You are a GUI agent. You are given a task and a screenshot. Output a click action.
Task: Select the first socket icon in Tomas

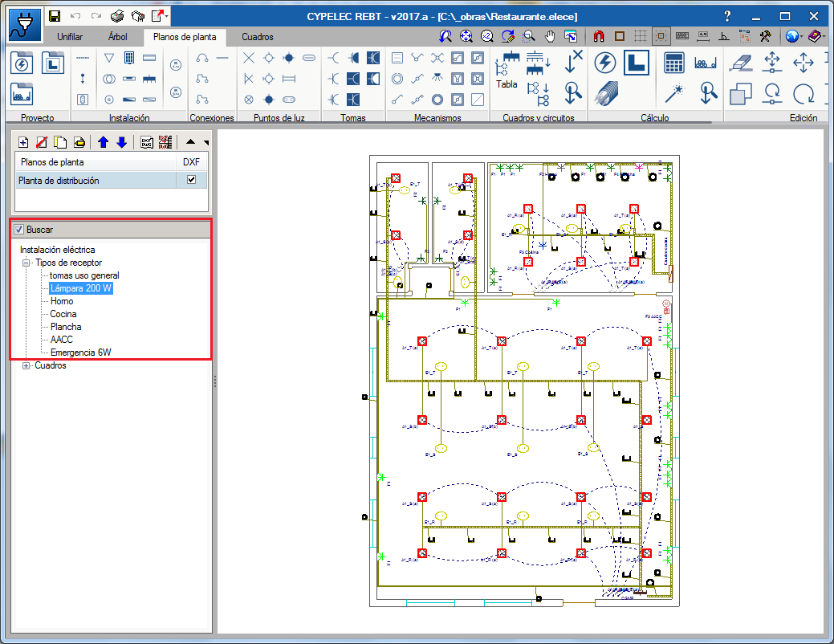point(333,58)
